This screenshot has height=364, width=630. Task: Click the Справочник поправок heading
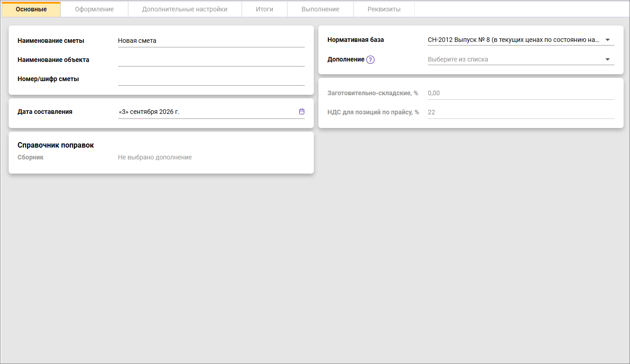(56, 145)
